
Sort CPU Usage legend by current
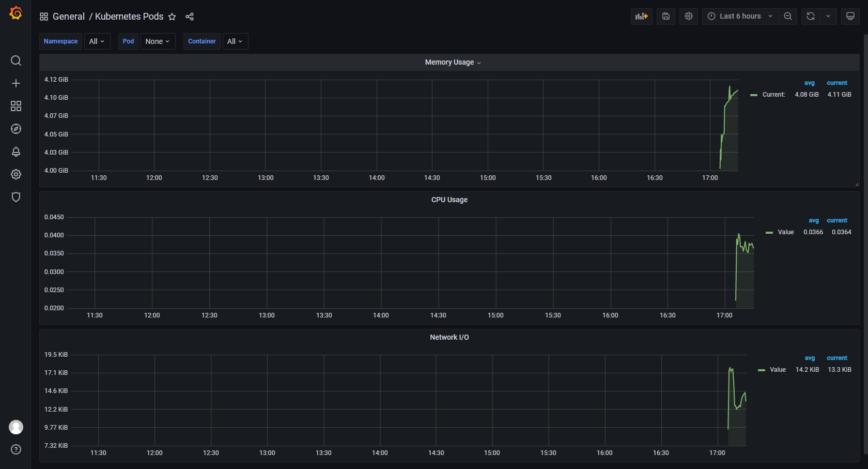click(837, 220)
